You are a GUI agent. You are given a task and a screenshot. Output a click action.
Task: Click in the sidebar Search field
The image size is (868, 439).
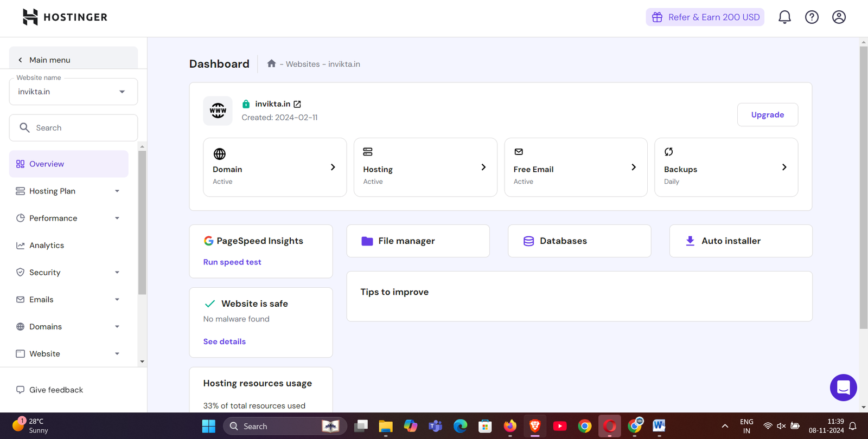(x=73, y=128)
